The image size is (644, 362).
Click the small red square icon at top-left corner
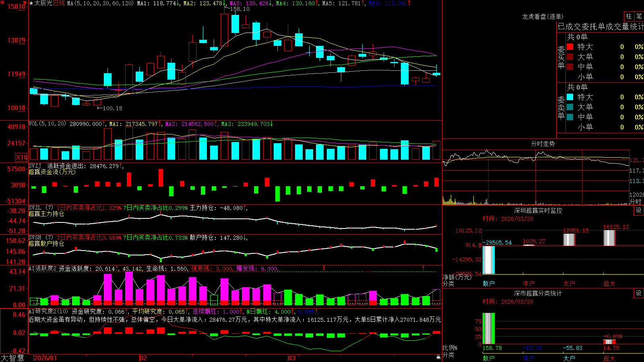click(2, 2)
